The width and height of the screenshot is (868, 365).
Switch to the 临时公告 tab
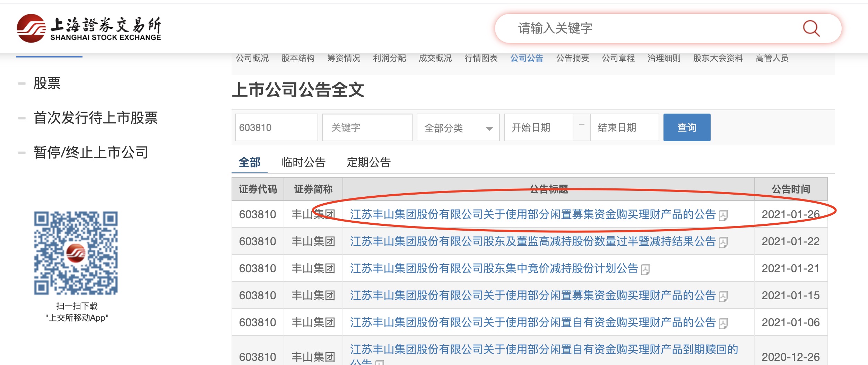pos(304,162)
